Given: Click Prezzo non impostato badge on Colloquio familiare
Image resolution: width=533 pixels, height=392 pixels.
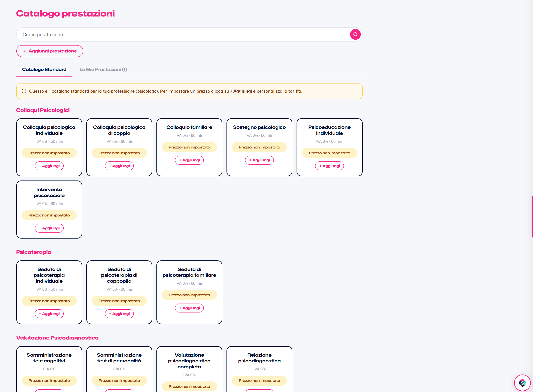Looking at the screenshot, I should [189, 147].
